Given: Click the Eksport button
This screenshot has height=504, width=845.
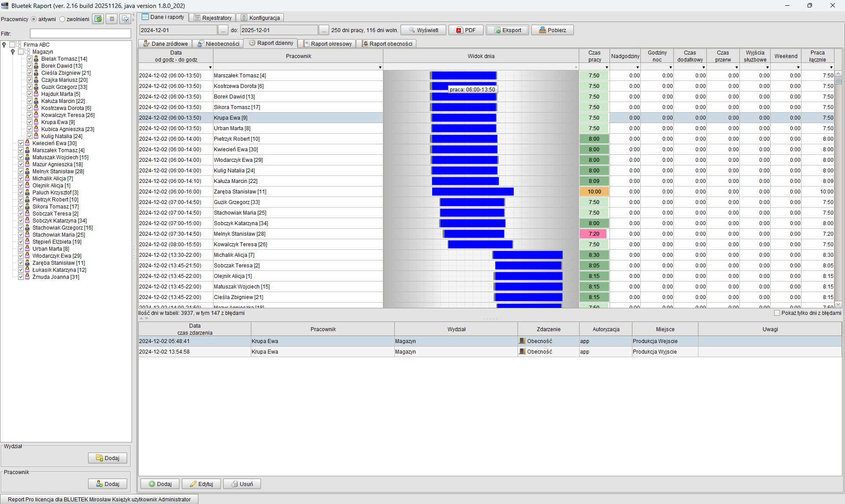Looking at the screenshot, I should click(x=507, y=30).
